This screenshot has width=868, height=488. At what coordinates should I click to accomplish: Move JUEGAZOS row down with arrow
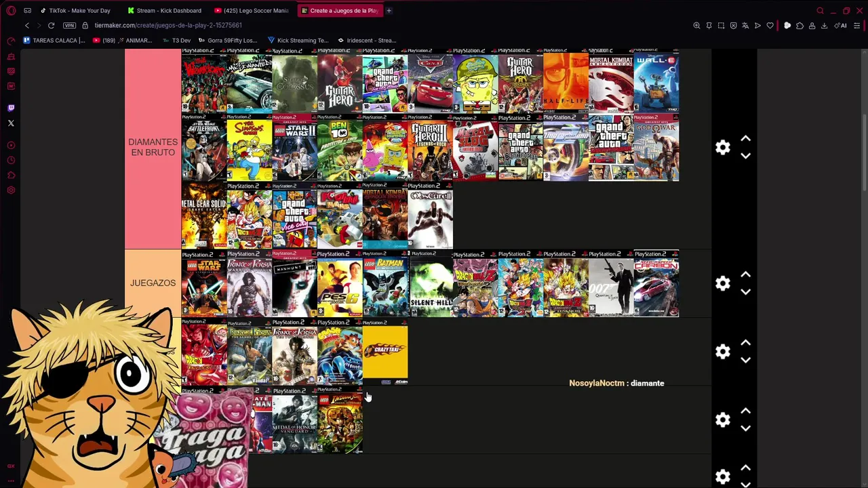(745, 292)
